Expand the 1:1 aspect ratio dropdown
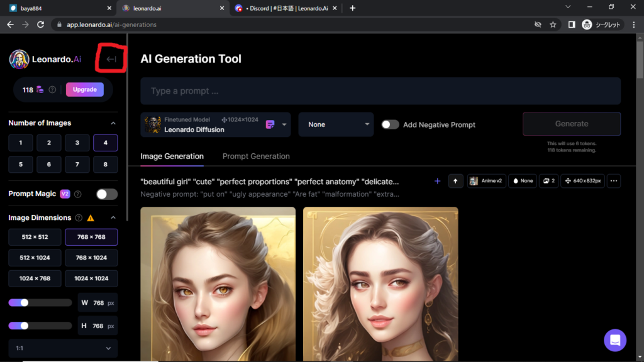This screenshot has height=362, width=644. pos(63,348)
